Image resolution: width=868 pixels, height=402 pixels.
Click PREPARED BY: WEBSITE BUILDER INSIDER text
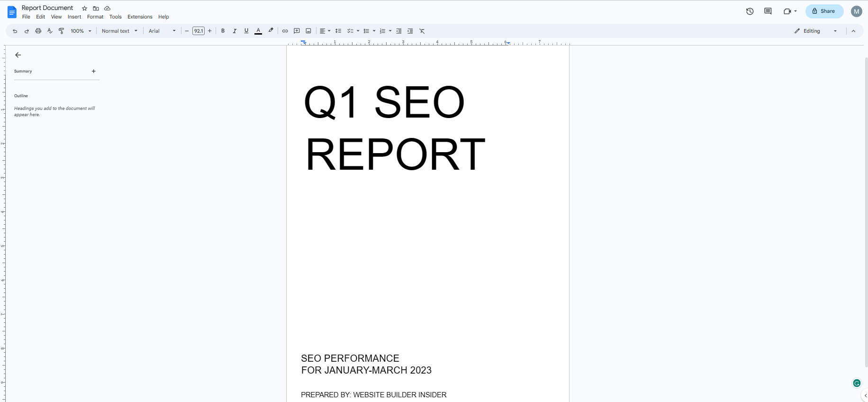click(374, 395)
